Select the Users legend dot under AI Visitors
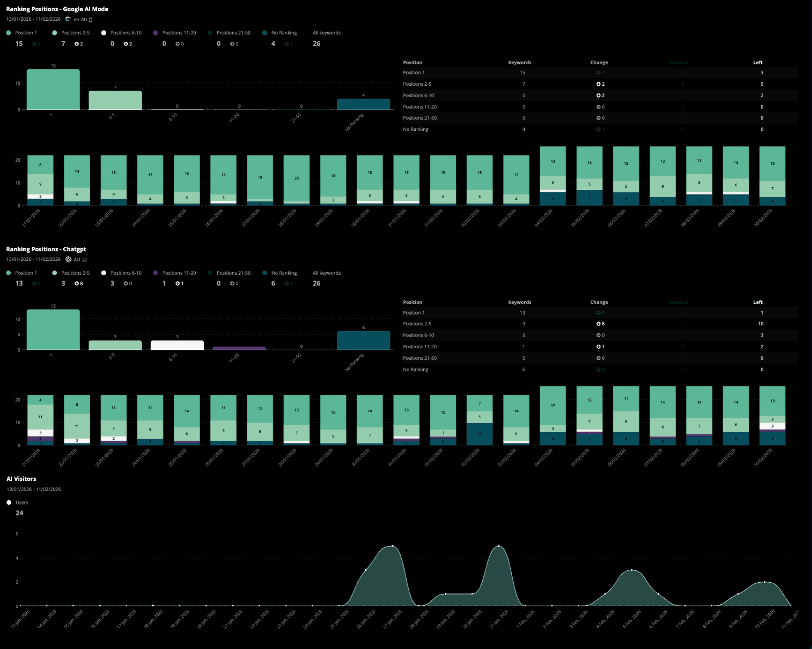 pos(9,502)
